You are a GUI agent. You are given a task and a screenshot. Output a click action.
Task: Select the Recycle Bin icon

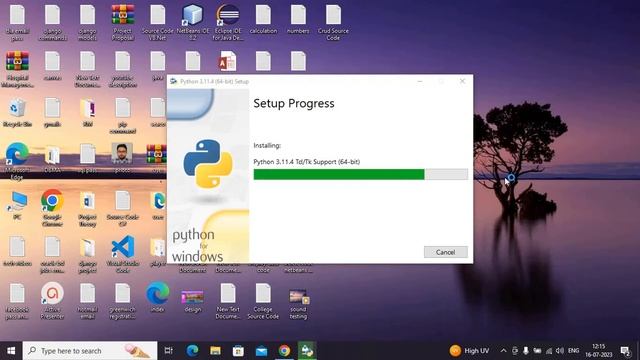click(x=17, y=113)
